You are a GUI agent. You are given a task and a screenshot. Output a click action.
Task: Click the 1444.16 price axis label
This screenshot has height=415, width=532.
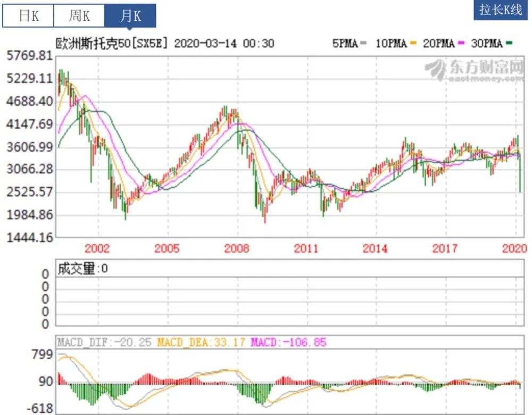tap(30, 237)
